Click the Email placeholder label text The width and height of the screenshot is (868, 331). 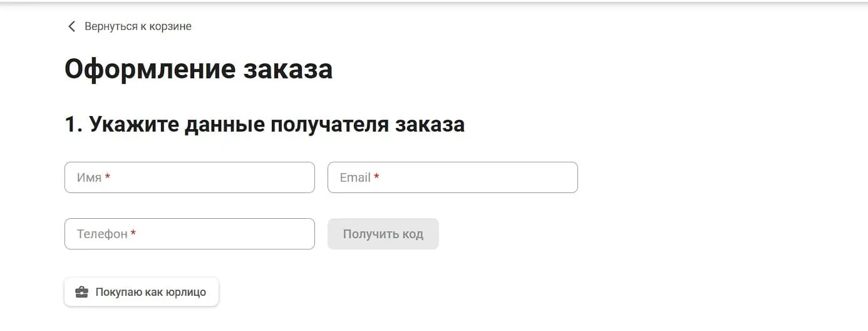[355, 177]
